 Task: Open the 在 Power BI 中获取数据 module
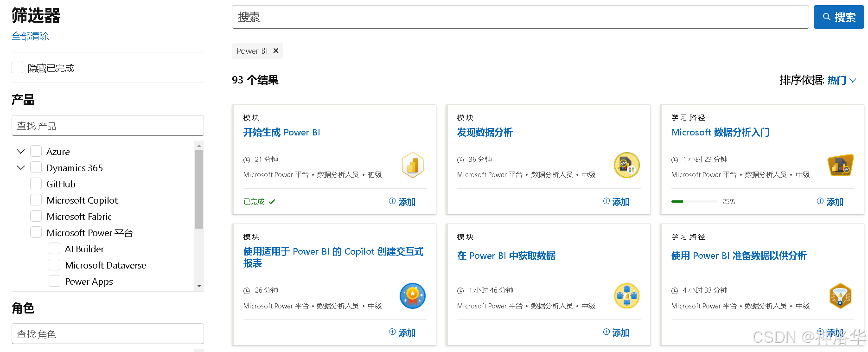(506, 256)
